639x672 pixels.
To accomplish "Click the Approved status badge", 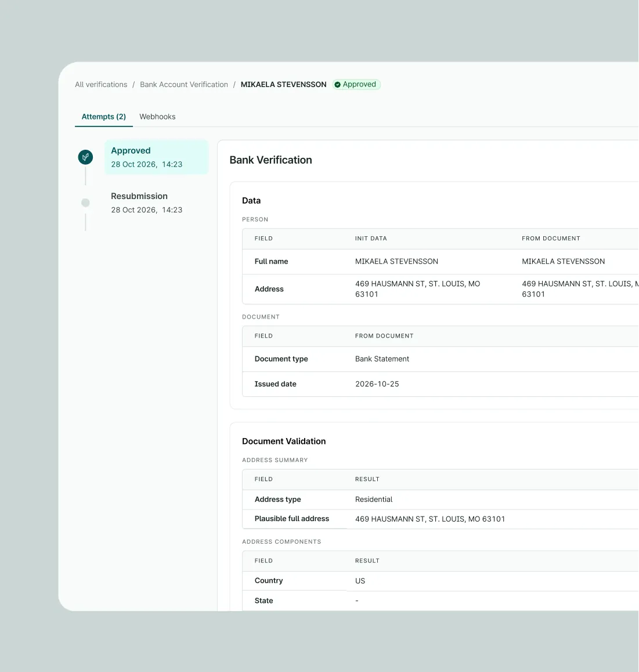I will 356,84.
